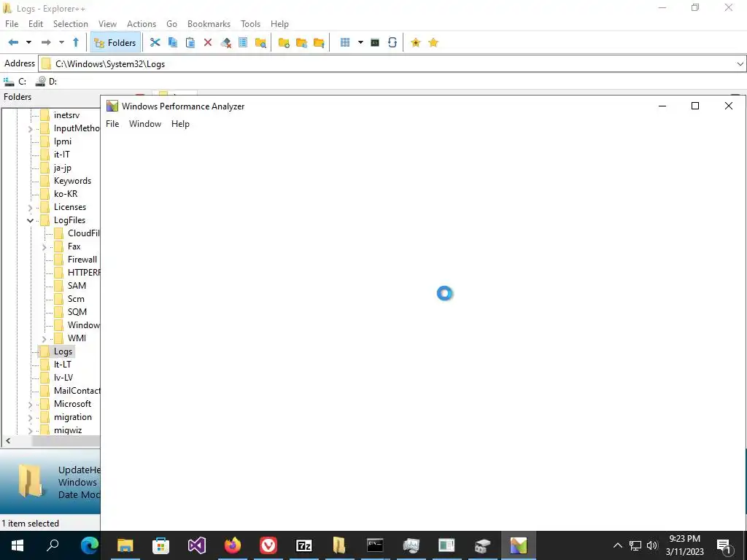Screen dimensions: 747x560
Task: Open command prompt from the Explorer++ toolbar
Action: [x=375, y=43]
